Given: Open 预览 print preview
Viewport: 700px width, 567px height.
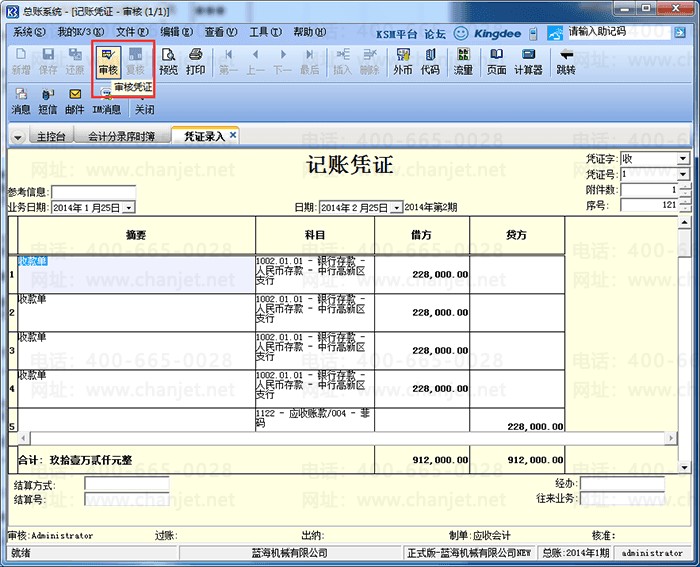Looking at the screenshot, I should pyautogui.click(x=168, y=60).
